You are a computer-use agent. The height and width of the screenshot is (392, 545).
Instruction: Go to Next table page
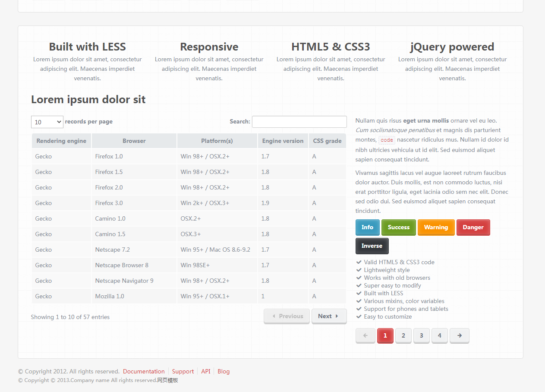click(x=329, y=316)
